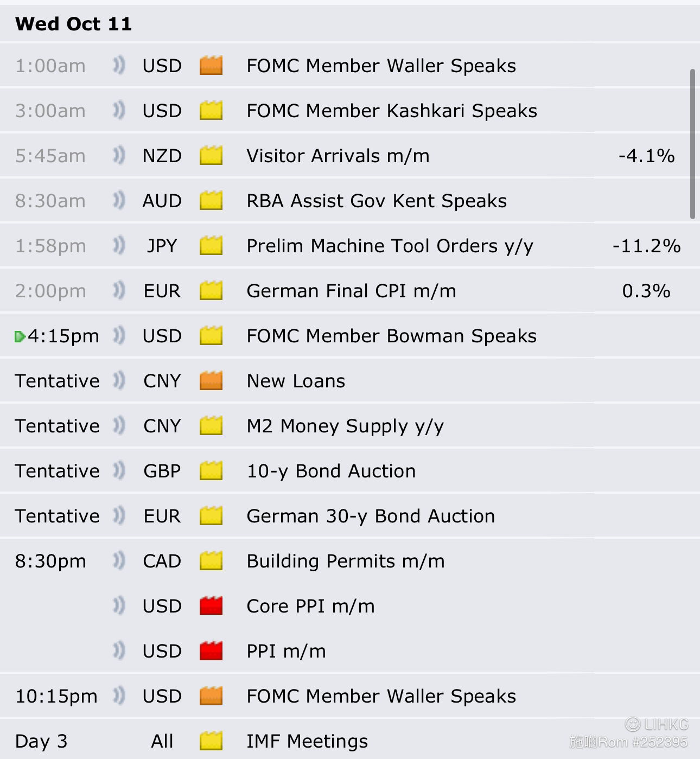Viewport: 700px width, 759px height.
Task: Click the red impact icon beside Core PPI m/m
Action: [x=211, y=606]
